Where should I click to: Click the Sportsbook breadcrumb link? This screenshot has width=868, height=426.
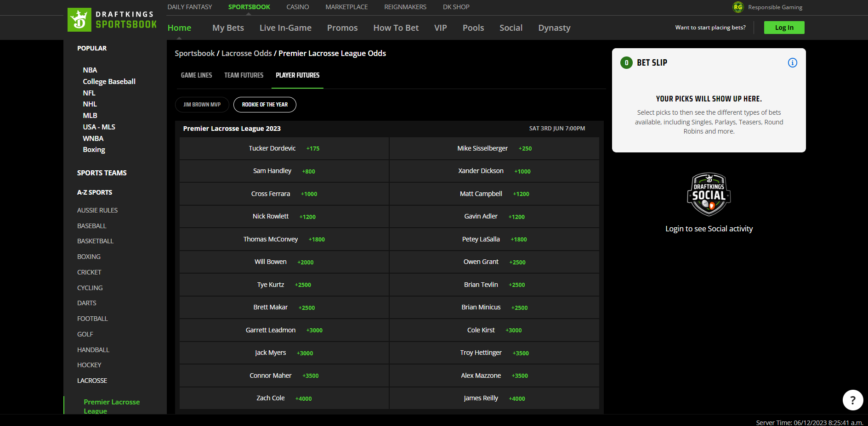(x=195, y=53)
